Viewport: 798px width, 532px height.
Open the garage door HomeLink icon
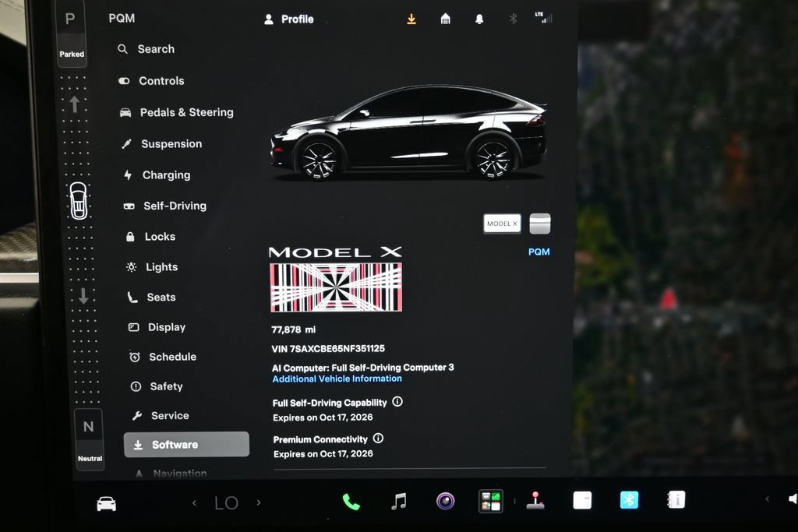point(445,19)
